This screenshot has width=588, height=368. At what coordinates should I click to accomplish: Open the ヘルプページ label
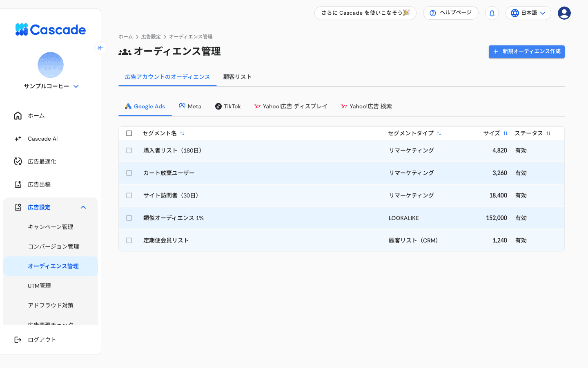(456, 13)
